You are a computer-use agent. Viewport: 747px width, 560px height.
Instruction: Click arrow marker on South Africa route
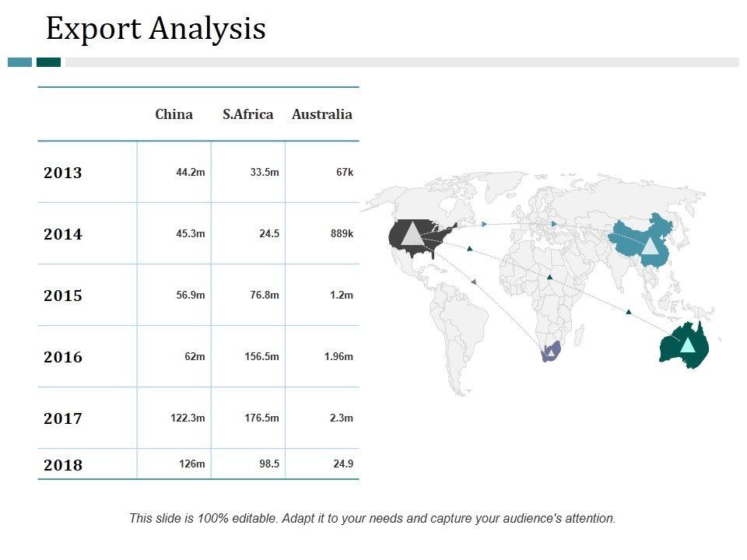(473, 281)
